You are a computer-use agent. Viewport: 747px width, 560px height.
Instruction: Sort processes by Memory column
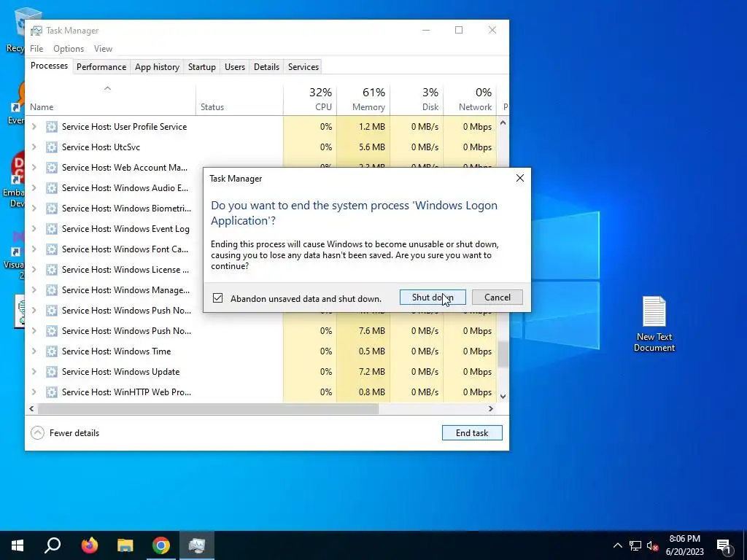click(363, 99)
